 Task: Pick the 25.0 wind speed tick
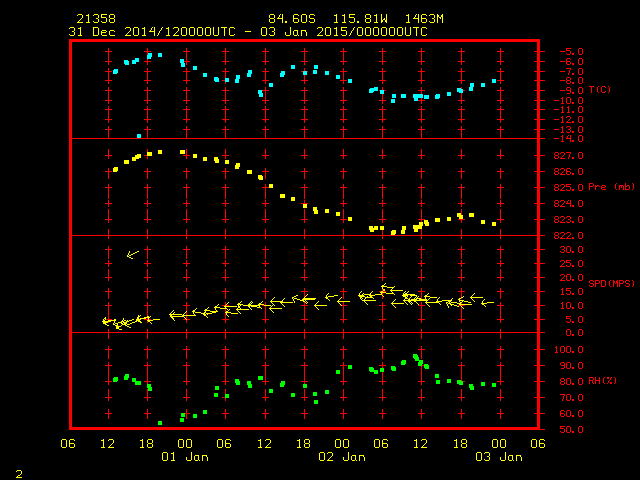(x=571, y=264)
